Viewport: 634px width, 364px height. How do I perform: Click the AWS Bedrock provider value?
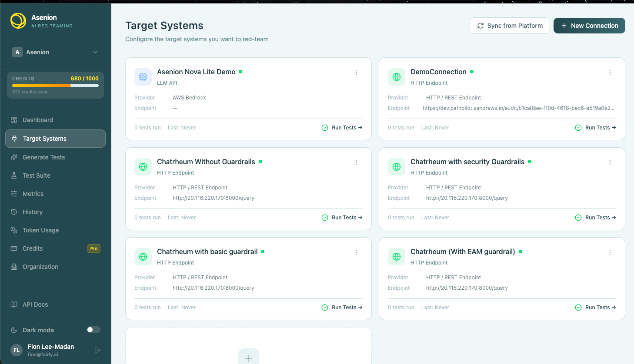tap(189, 98)
